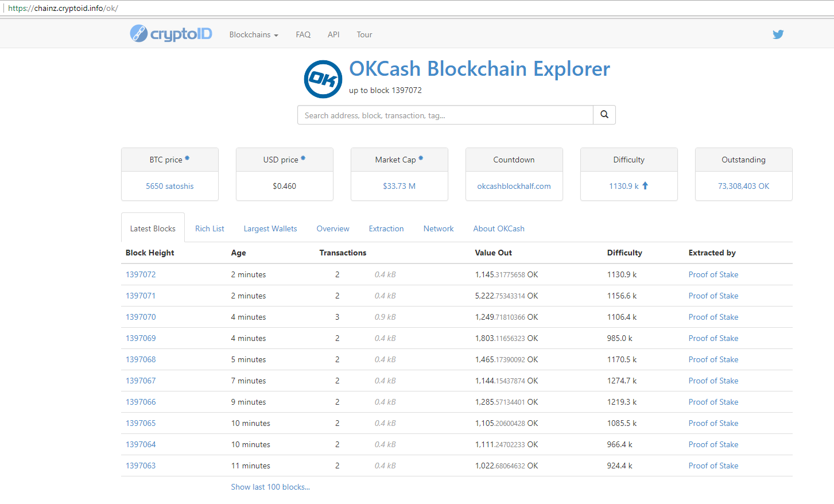The image size is (834, 504).
Task: Select value out 1,803.11656323 OK
Action: point(507,338)
